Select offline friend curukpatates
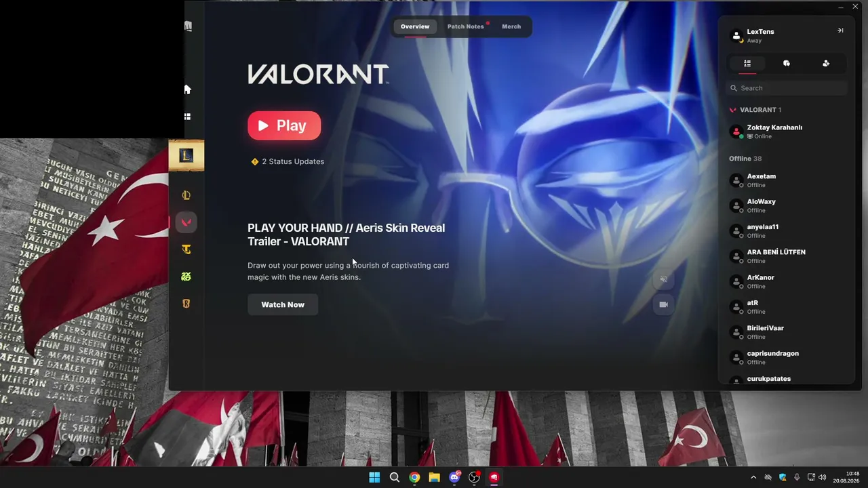The height and width of the screenshot is (488, 868). (787, 379)
